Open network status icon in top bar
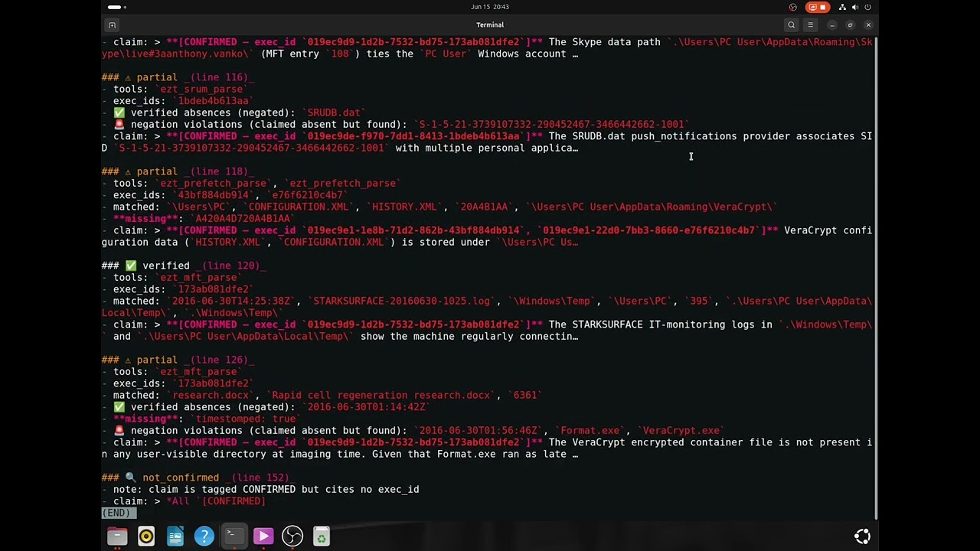The width and height of the screenshot is (980, 551). (x=842, y=7)
